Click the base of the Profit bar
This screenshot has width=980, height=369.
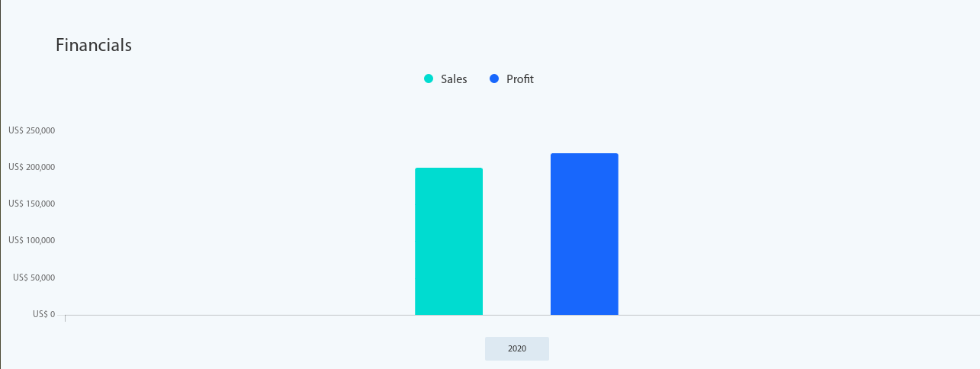coord(584,313)
